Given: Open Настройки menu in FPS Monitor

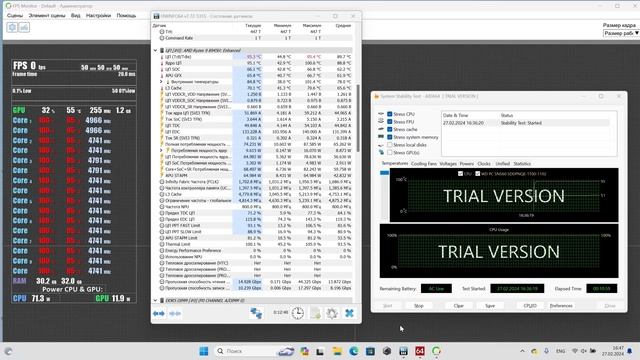Looking at the screenshot, I should coord(98,16).
